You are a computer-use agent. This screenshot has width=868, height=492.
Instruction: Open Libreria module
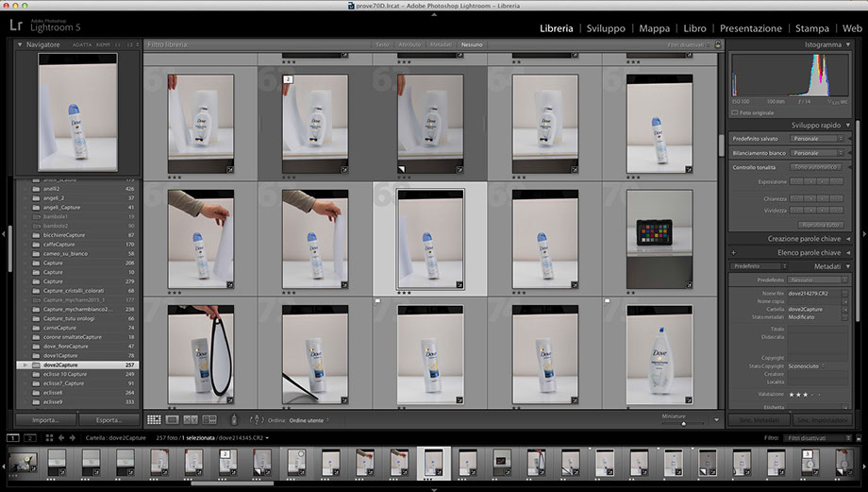click(x=557, y=28)
